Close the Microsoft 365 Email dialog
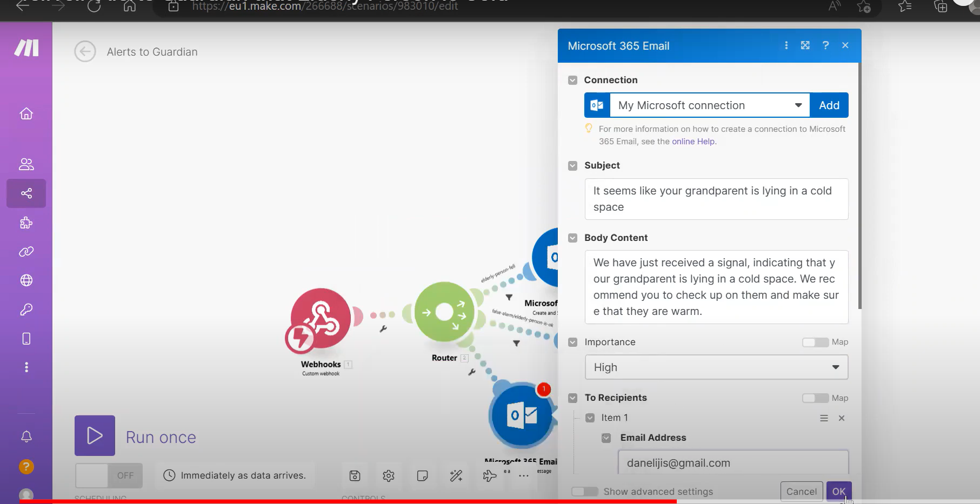Image resolution: width=980 pixels, height=504 pixels. click(845, 45)
